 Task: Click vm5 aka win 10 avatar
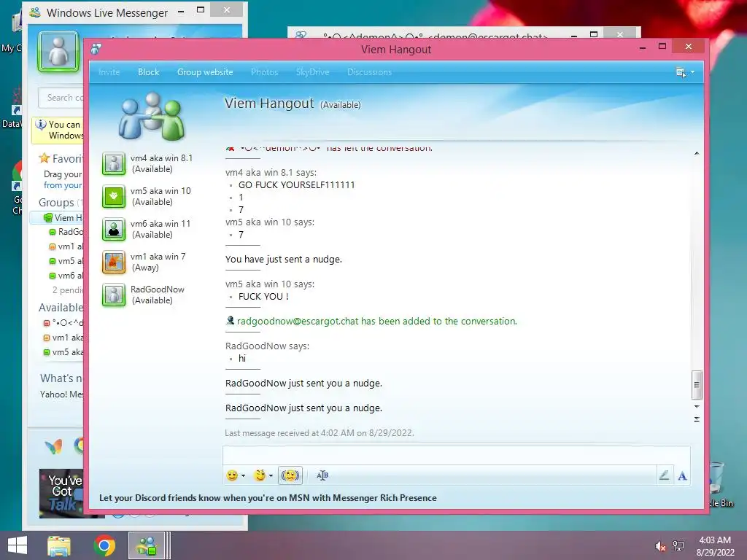tap(114, 197)
